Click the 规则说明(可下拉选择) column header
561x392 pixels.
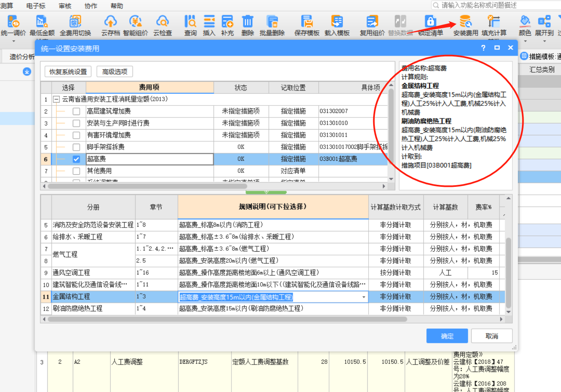tap(273, 207)
